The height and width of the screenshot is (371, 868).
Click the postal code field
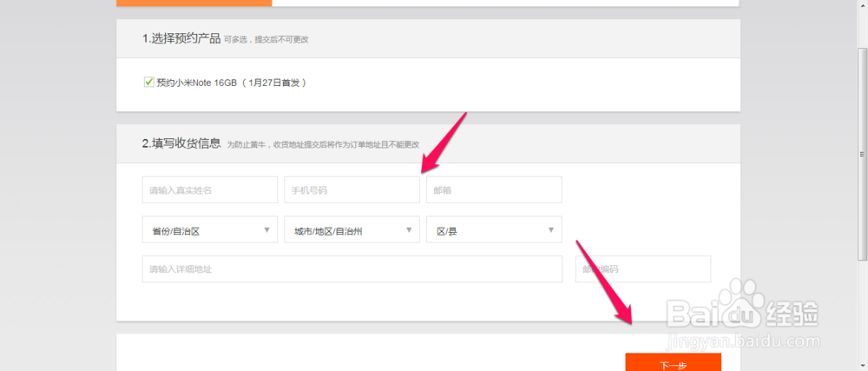pyautogui.click(x=643, y=269)
